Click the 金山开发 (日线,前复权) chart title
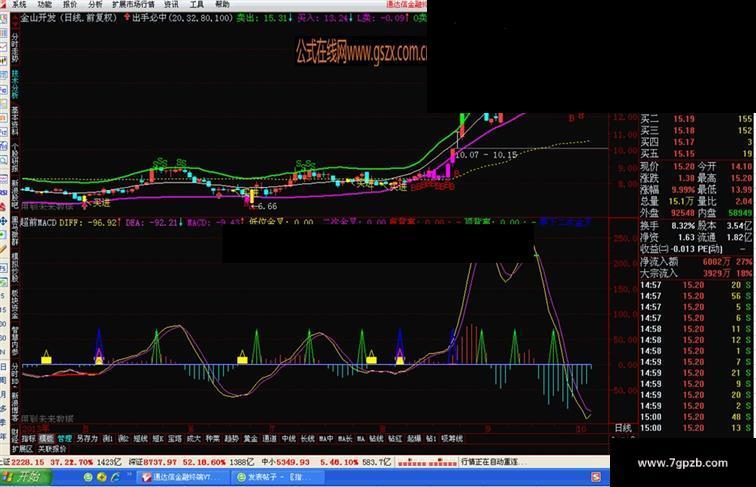 pos(68,18)
